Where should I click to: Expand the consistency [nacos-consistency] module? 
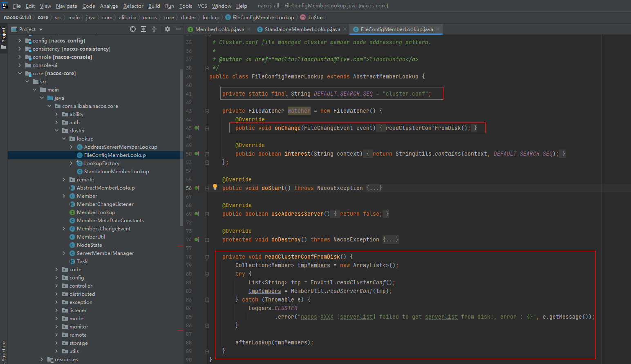(x=20, y=49)
